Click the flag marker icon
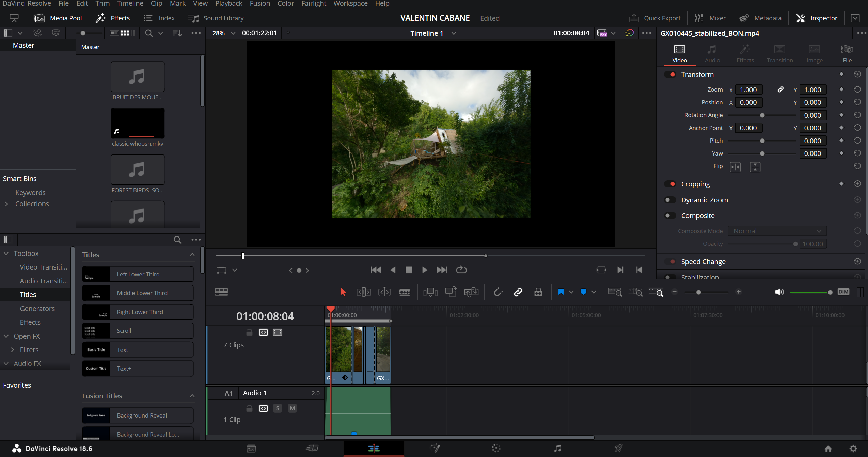 point(561,292)
